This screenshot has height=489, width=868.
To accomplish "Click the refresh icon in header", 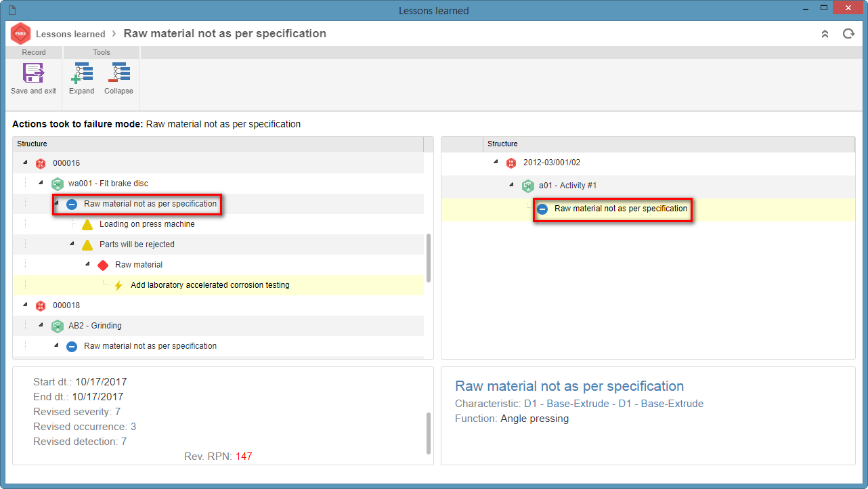I will tap(848, 34).
